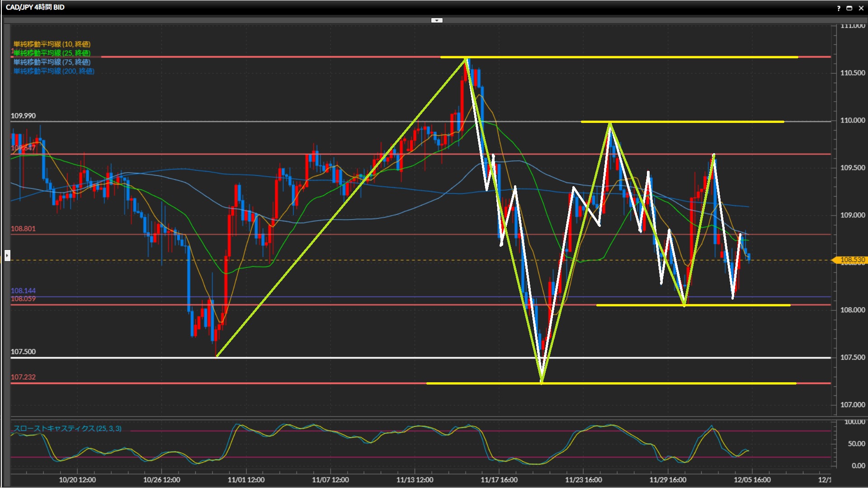Viewport: 868px width, 488px height.
Task: Select the 108.801 red line label
Action: [x=23, y=229]
